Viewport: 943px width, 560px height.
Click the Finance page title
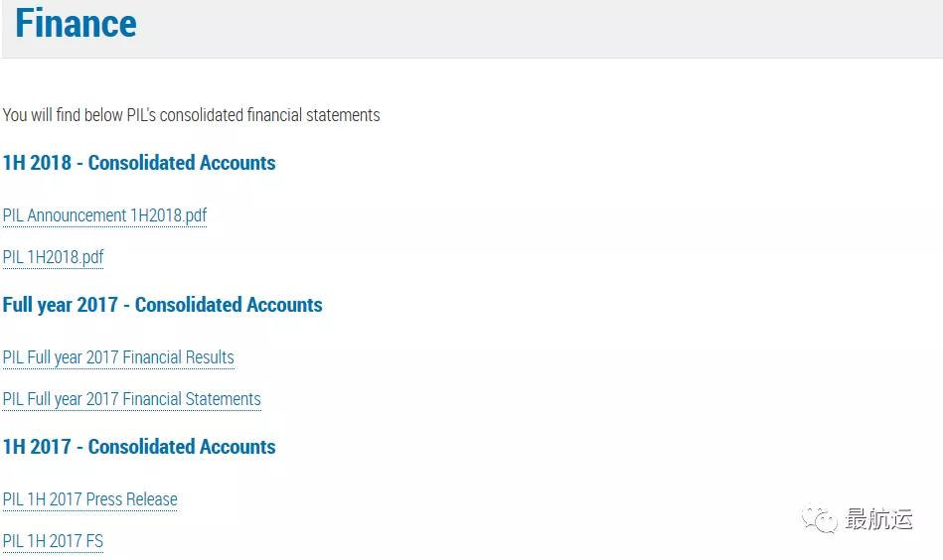pos(76,23)
